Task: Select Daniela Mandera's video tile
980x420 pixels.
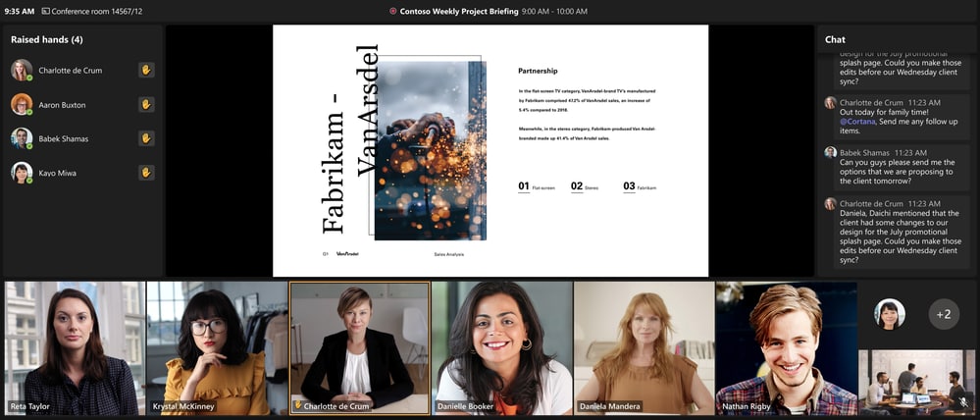Action: click(x=645, y=348)
